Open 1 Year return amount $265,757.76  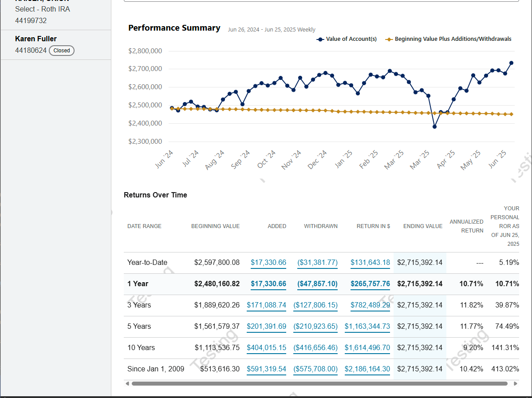370,284
